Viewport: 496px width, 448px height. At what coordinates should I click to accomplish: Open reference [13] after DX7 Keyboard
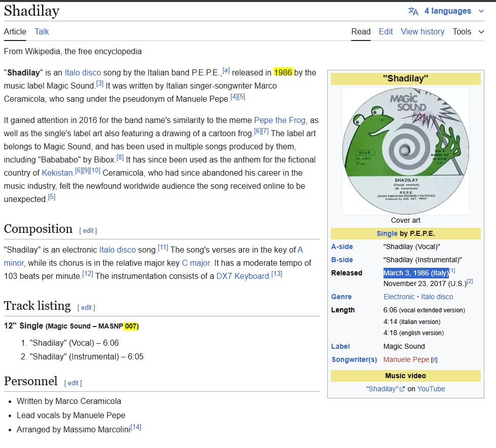[277, 274]
